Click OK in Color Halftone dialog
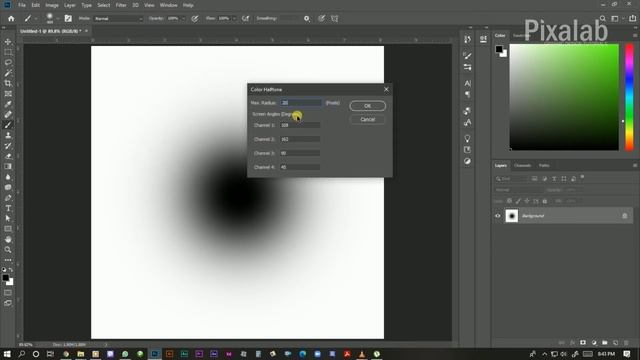 pyautogui.click(x=367, y=106)
